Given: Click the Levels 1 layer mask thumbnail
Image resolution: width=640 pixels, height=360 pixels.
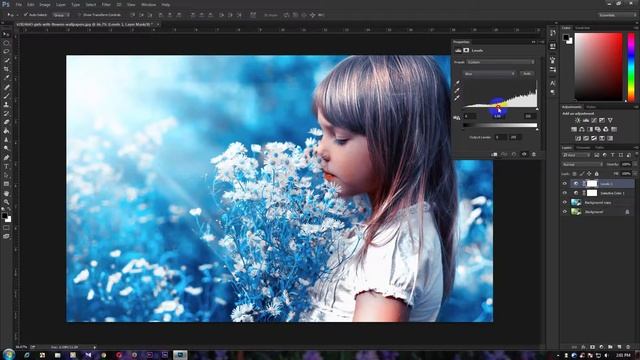Looking at the screenshot, I should [592, 184].
